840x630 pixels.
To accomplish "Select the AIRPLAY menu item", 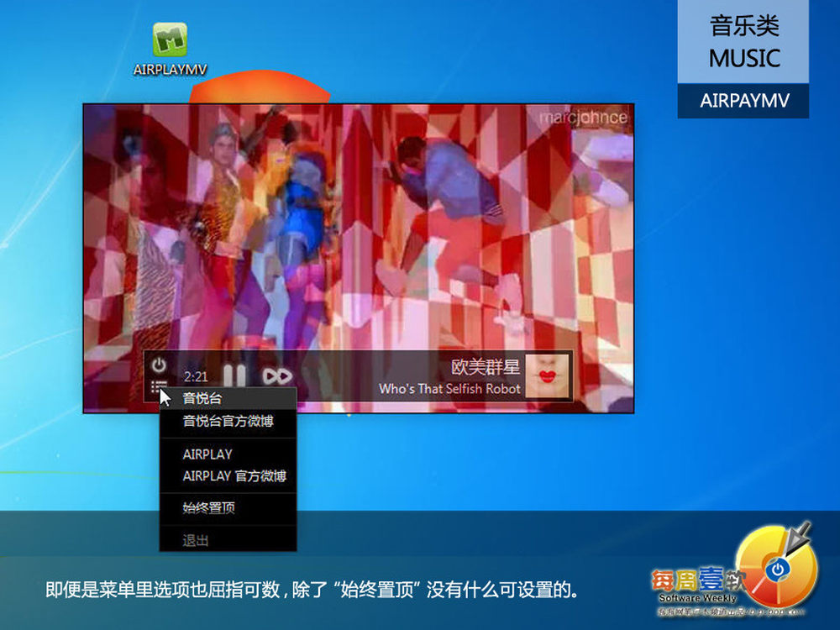I will tap(228, 454).
